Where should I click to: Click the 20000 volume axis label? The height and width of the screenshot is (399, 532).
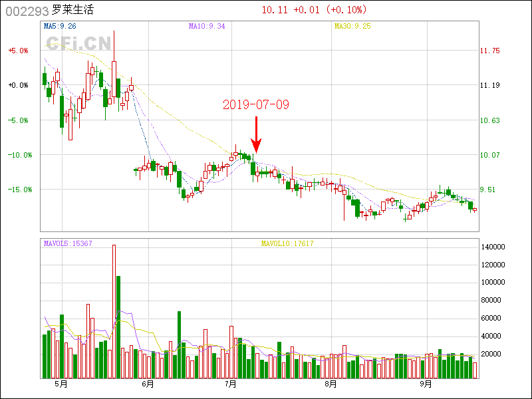pyautogui.click(x=491, y=354)
